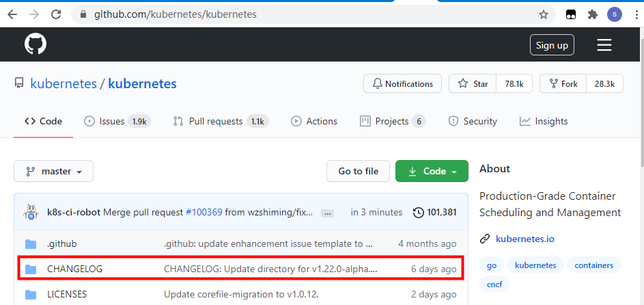Click the kubernetes organization link
This screenshot has height=305, width=644.
[x=64, y=84]
